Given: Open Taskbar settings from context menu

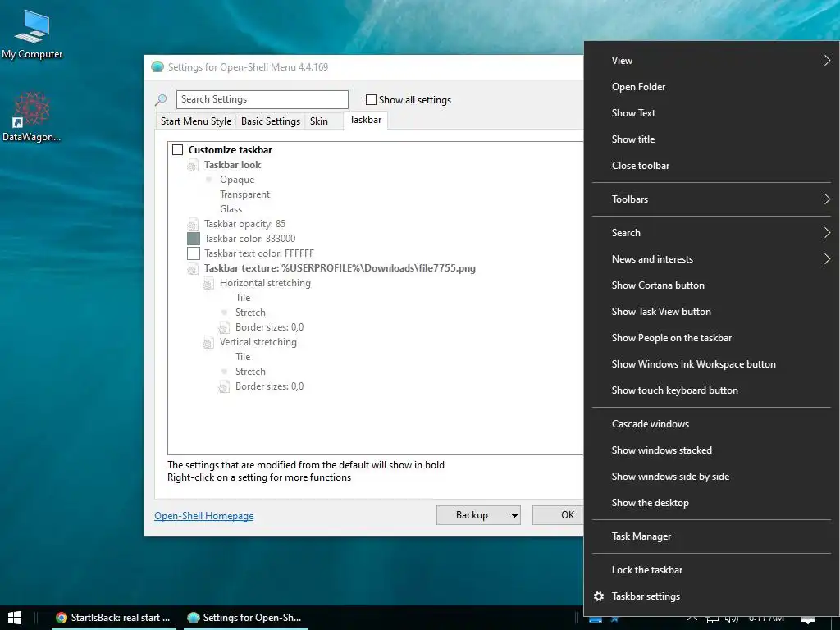Looking at the screenshot, I should coord(712,596).
